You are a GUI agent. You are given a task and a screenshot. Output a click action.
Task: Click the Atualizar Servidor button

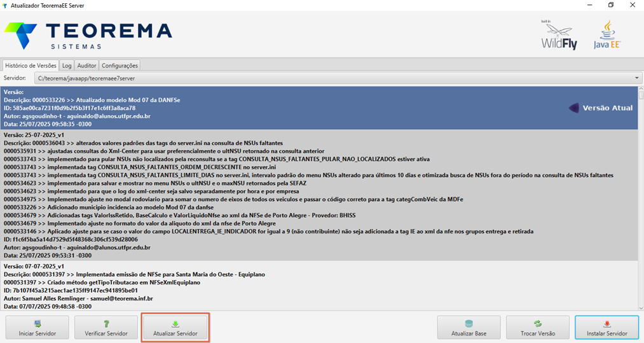175,327
